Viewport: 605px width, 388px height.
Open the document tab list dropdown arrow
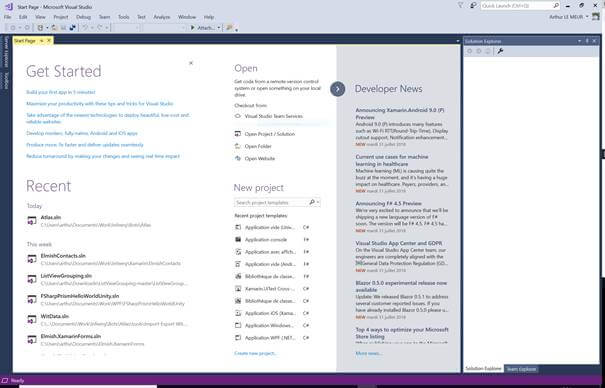tap(458, 41)
